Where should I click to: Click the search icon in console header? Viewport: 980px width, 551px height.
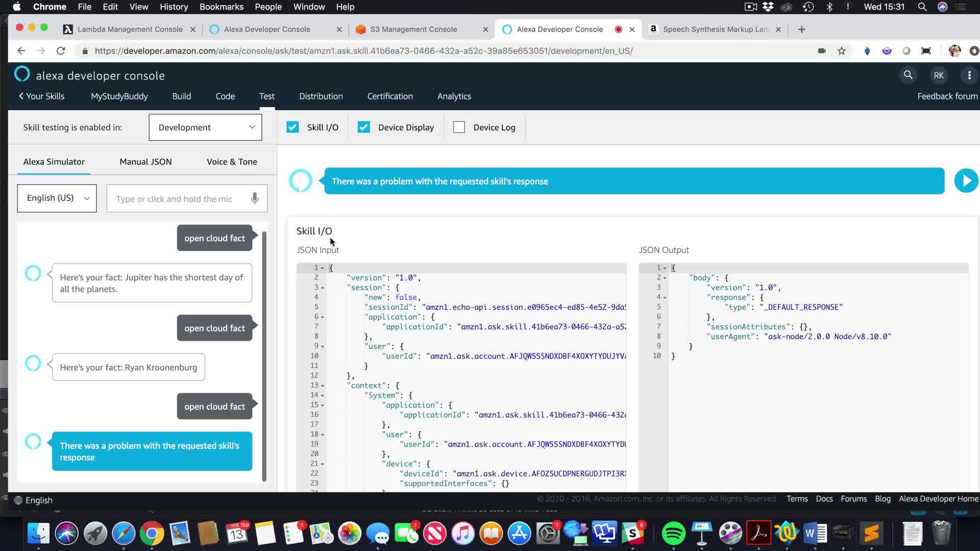[908, 75]
